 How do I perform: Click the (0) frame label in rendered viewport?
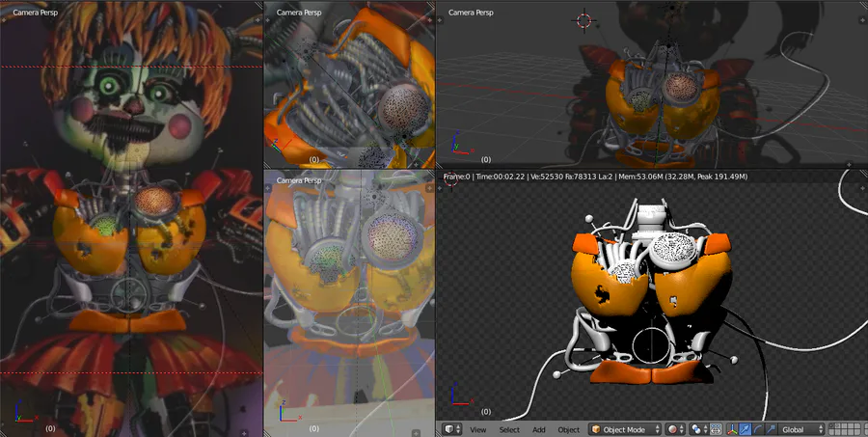[x=485, y=412]
